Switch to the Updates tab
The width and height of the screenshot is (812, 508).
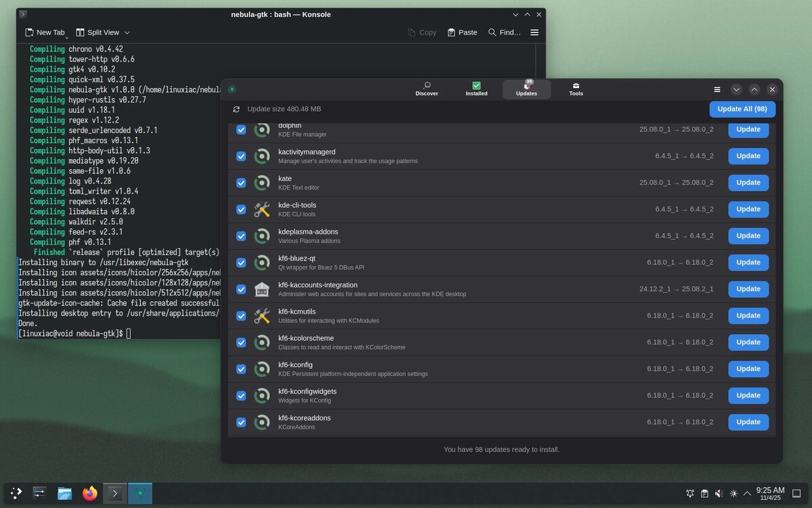click(x=526, y=89)
